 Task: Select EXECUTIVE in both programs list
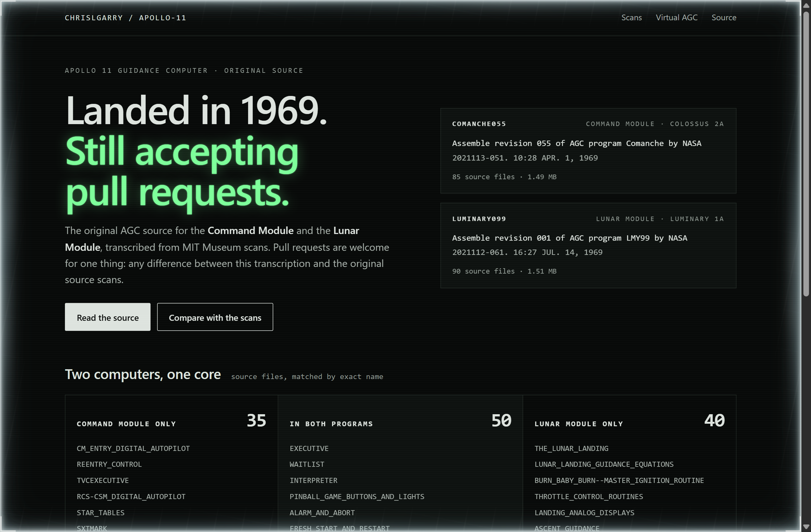coord(309,448)
